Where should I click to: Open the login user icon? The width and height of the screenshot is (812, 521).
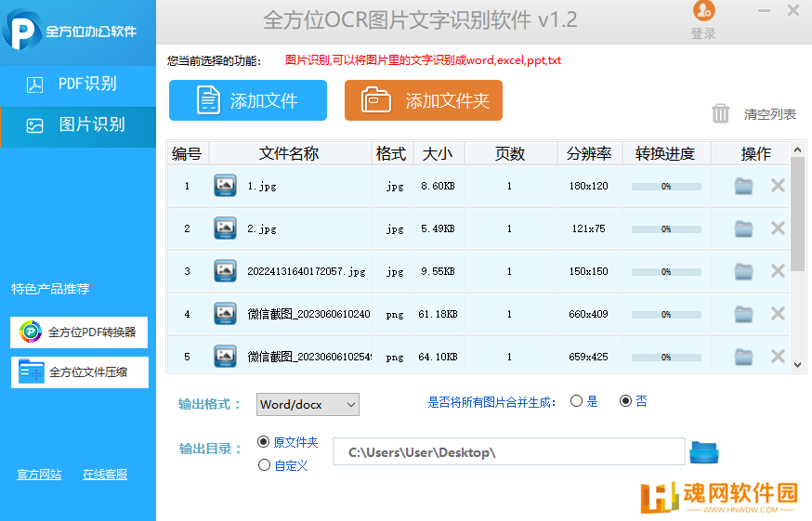pyautogui.click(x=703, y=10)
